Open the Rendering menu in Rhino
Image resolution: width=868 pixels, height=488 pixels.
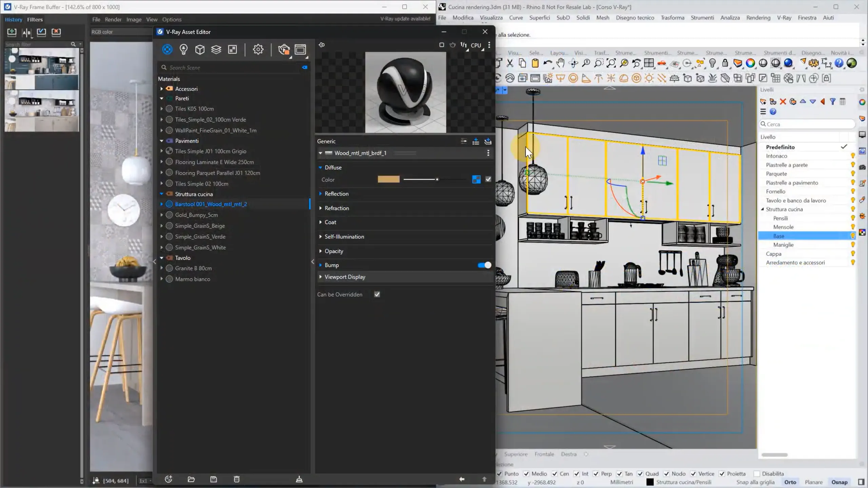pos(758,18)
